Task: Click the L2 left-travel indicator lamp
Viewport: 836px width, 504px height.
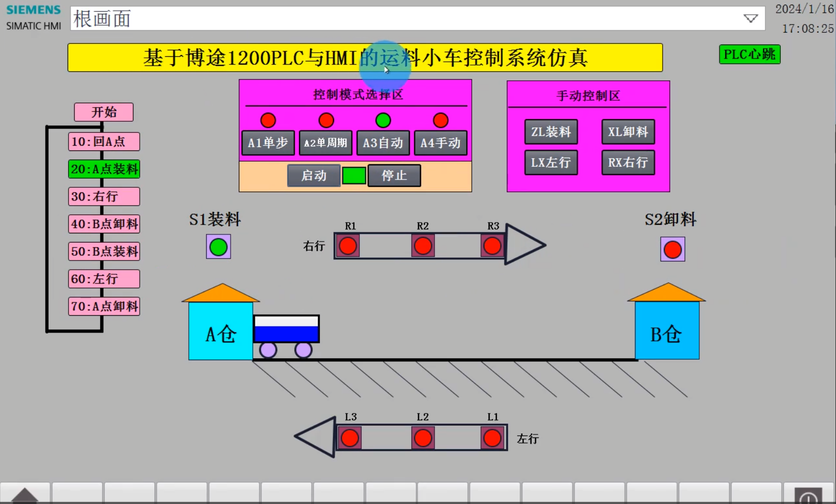Action: coord(423,437)
